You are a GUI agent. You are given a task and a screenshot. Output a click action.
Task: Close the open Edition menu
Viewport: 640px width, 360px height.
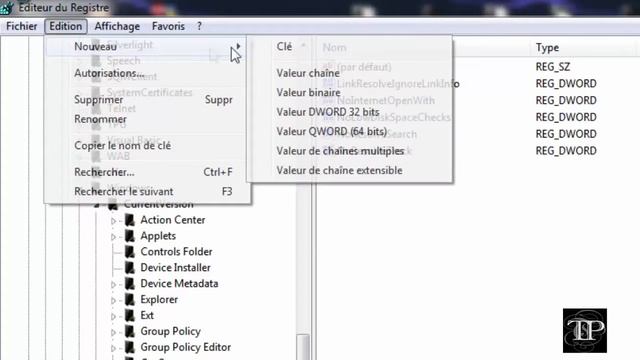click(66, 27)
